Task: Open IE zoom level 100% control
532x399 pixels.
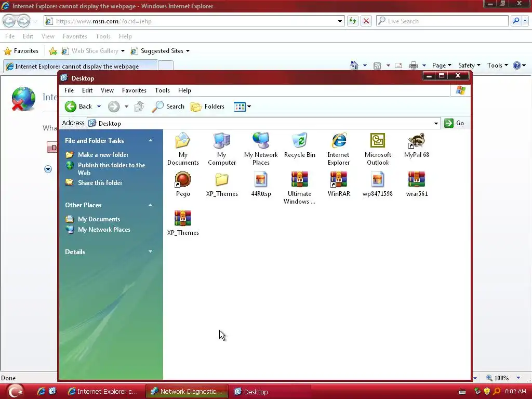Action: (x=503, y=378)
